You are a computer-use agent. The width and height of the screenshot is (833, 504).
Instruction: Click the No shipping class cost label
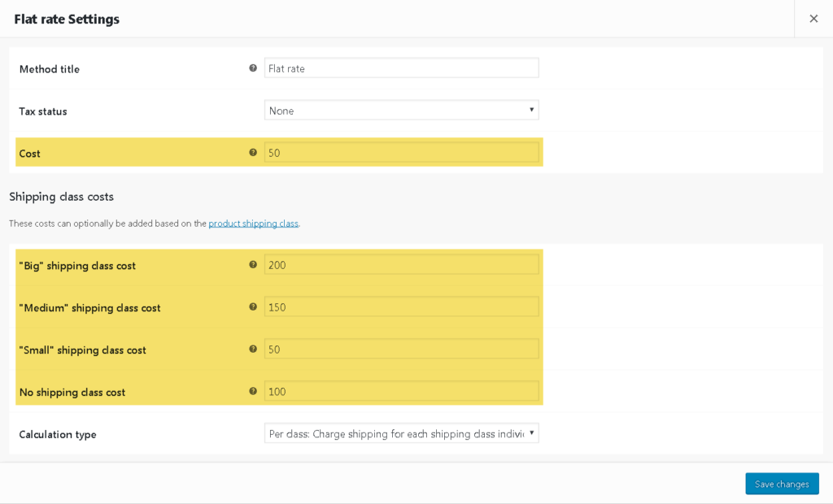tap(72, 393)
